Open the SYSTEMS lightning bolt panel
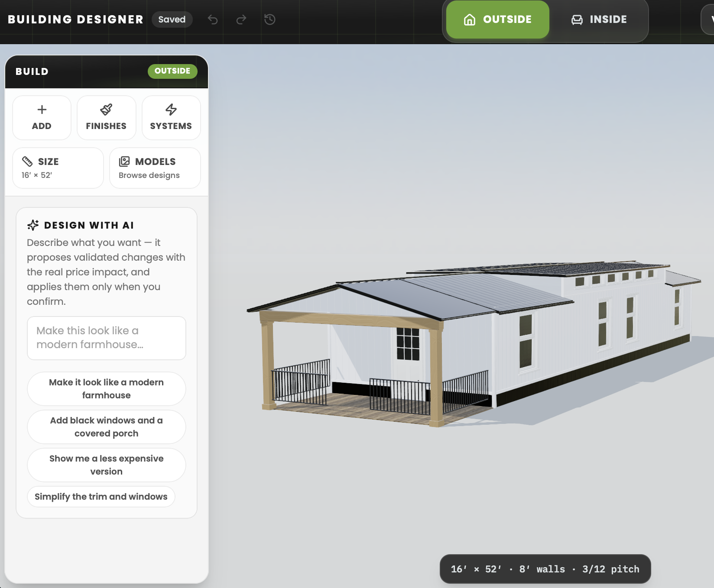 [171, 118]
